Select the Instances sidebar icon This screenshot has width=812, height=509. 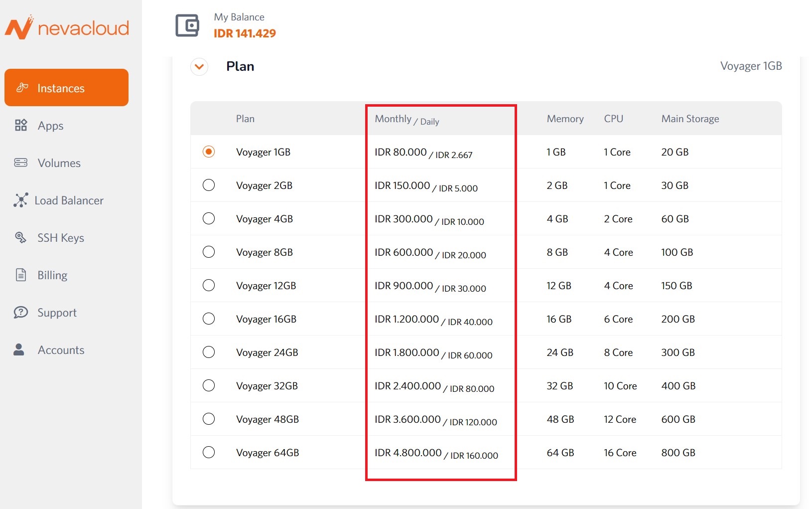[x=21, y=88]
